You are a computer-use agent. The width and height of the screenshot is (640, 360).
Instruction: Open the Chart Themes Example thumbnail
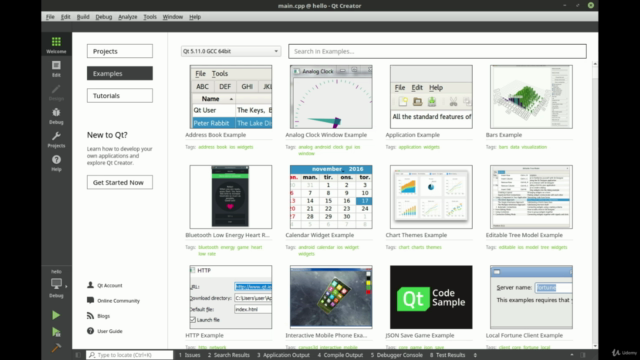tap(431, 197)
